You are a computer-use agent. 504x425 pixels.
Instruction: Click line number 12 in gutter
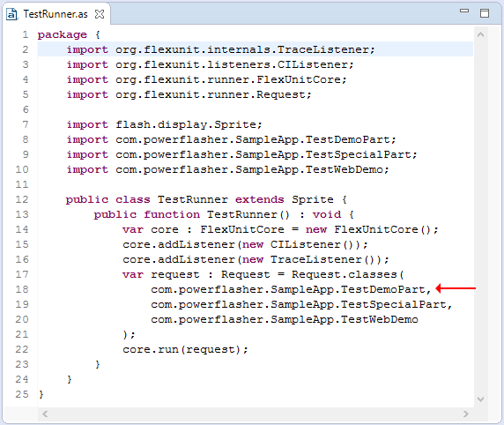click(x=22, y=199)
